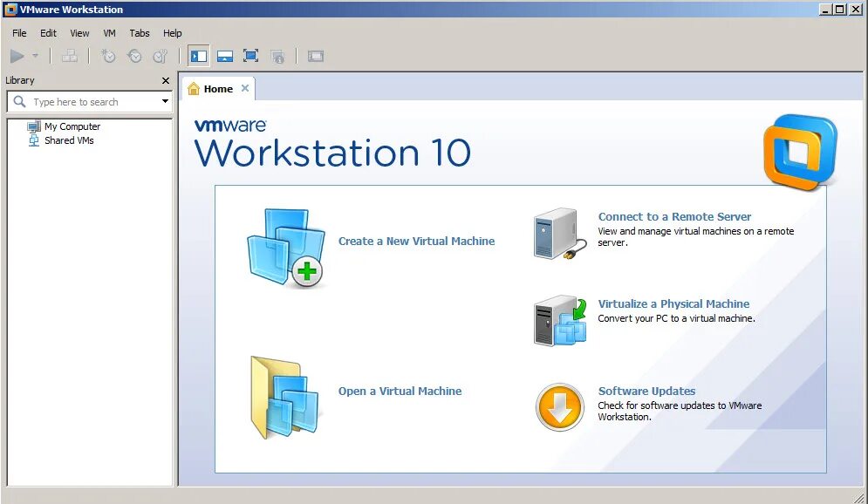Click the console view toolbar icon
The width and height of the screenshot is (868, 504).
tap(316, 56)
